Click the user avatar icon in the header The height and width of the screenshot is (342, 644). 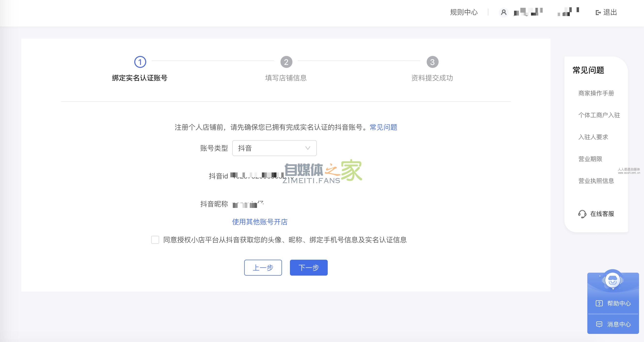[x=504, y=12]
